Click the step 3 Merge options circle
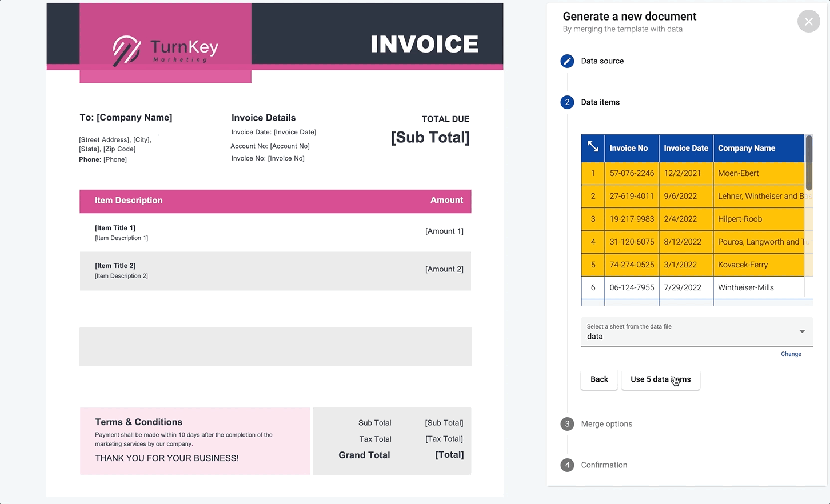Screen dimensions: 830x504 tap(567, 424)
